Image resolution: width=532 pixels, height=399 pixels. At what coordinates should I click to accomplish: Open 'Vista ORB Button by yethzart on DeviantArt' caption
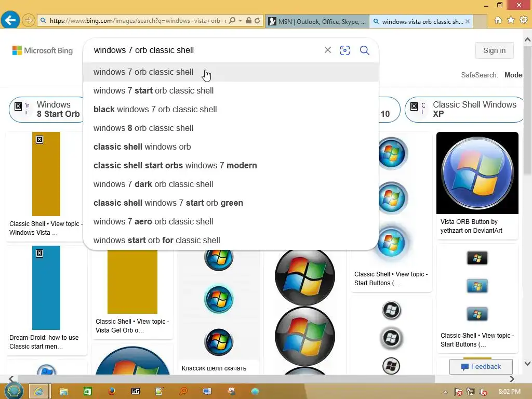click(471, 226)
